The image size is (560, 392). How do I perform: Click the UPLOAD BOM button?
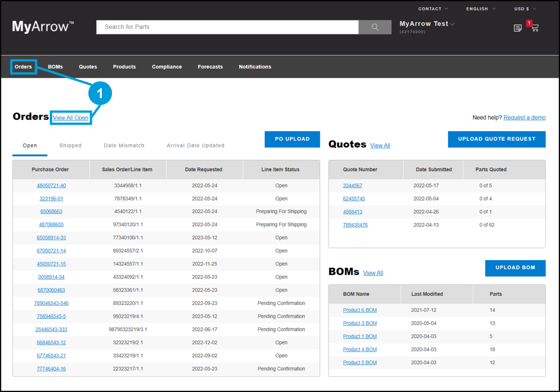coord(515,268)
